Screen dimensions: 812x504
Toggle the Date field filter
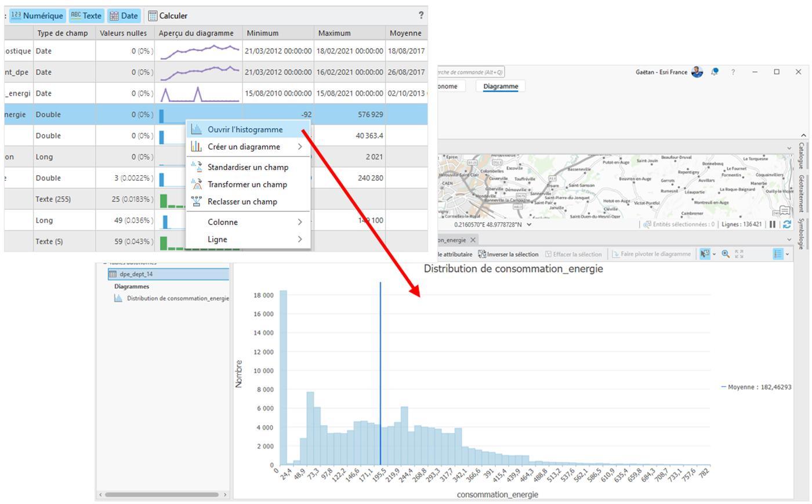point(124,16)
